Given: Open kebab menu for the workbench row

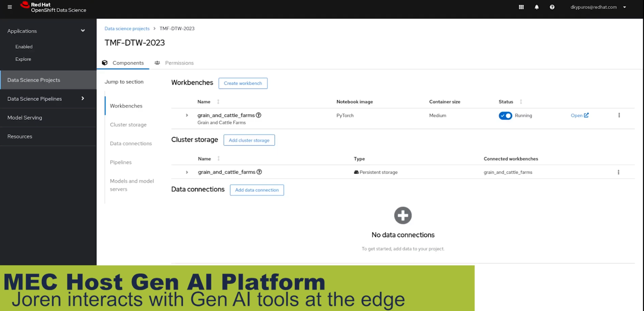Looking at the screenshot, I should (619, 115).
